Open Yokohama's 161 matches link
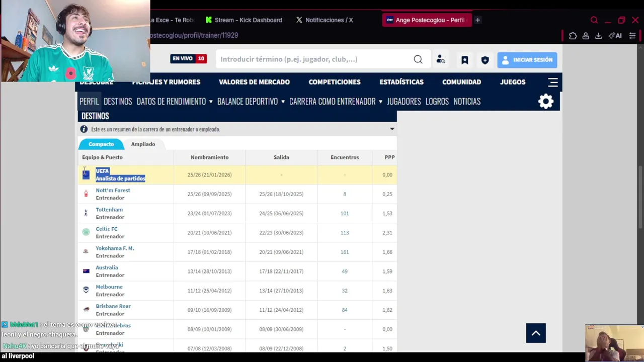The height and width of the screenshot is (362, 644). click(x=345, y=252)
